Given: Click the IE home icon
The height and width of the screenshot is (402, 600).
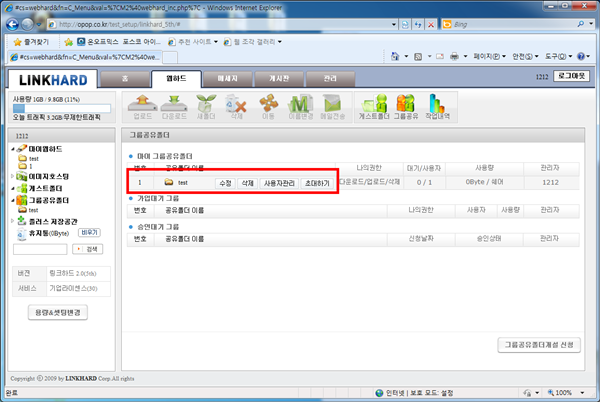Looking at the screenshot, I should [395, 56].
